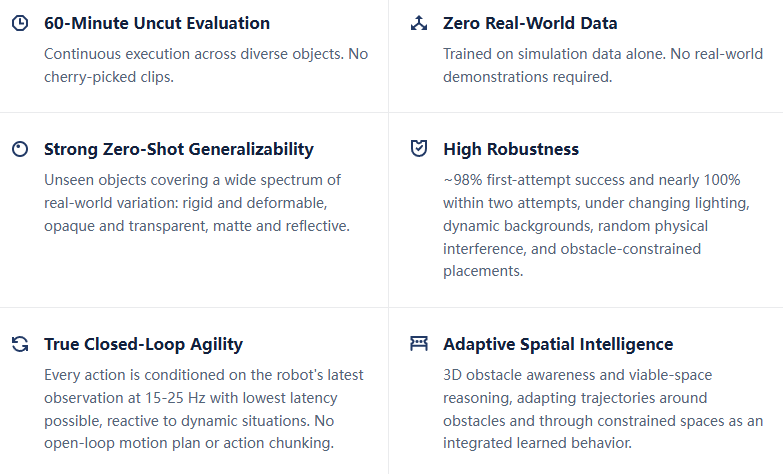Viewport: 783px width, 474px height.
Task: Click the heading "Adaptive Spatial Intelligence"
Action: pyautogui.click(x=558, y=344)
